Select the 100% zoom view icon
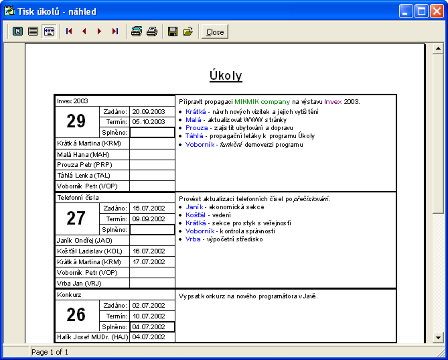The height and width of the screenshot is (360, 448). click(x=33, y=31)
